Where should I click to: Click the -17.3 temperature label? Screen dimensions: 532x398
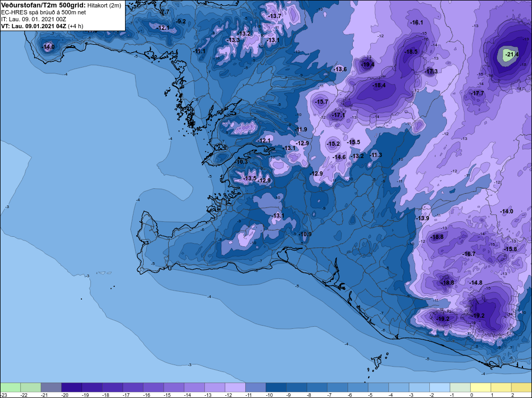[x=431, y=71]
